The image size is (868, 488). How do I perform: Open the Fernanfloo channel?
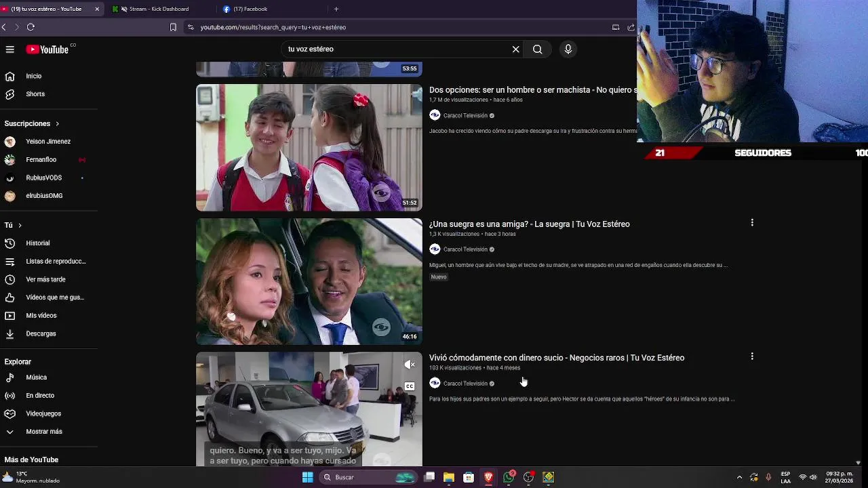coord(41,159)
